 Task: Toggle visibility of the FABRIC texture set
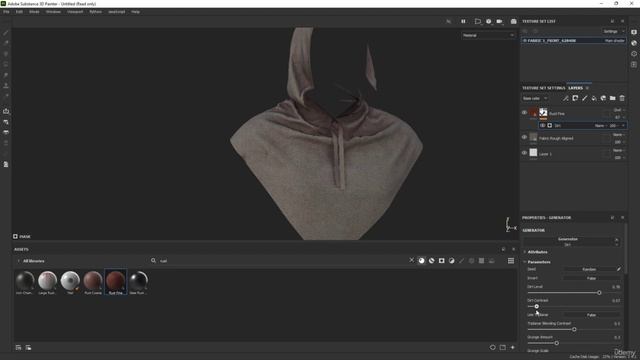tap(525, 41)
